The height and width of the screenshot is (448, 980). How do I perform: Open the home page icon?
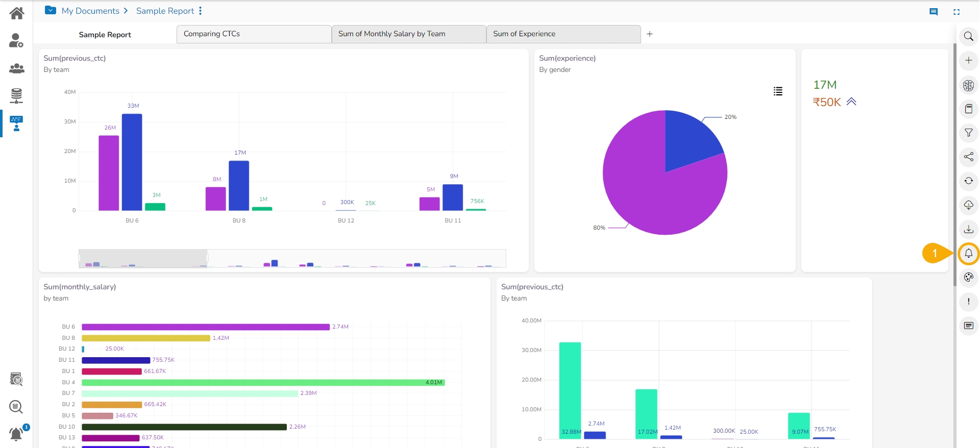(x=16, y=13)
